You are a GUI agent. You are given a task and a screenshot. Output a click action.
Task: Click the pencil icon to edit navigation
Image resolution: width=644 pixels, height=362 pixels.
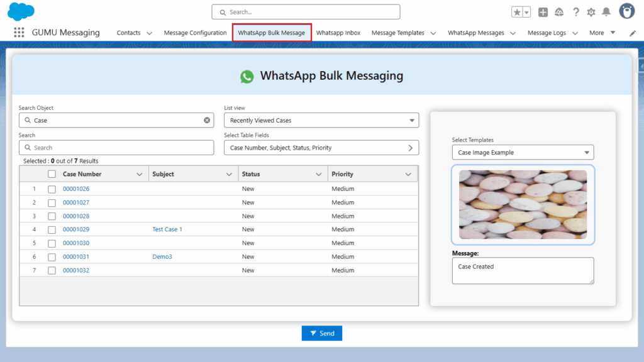(632, 33)
